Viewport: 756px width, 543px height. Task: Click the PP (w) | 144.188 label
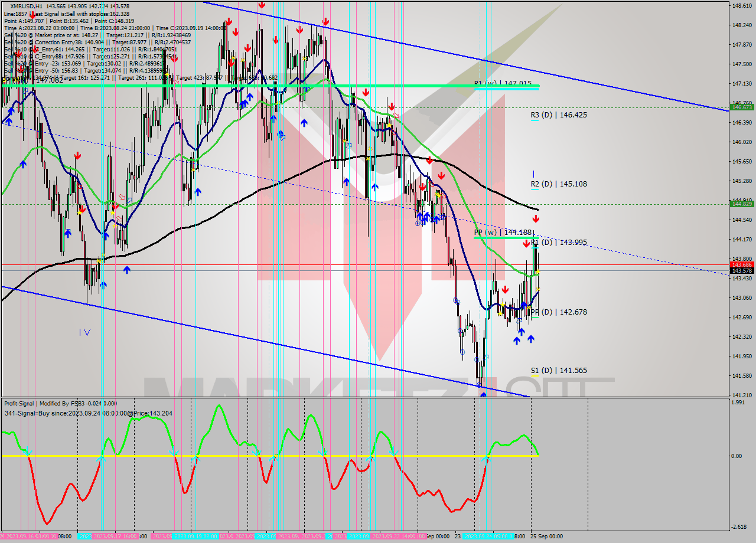tap(503, 233)
